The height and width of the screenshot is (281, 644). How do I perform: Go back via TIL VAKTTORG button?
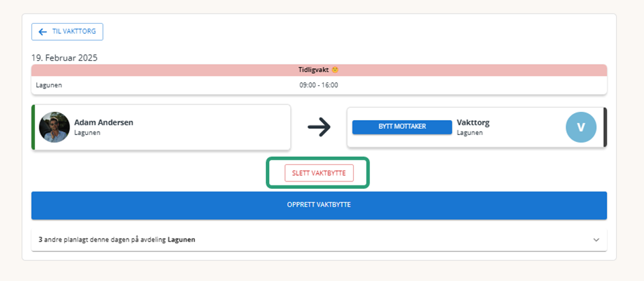point(67,31)
